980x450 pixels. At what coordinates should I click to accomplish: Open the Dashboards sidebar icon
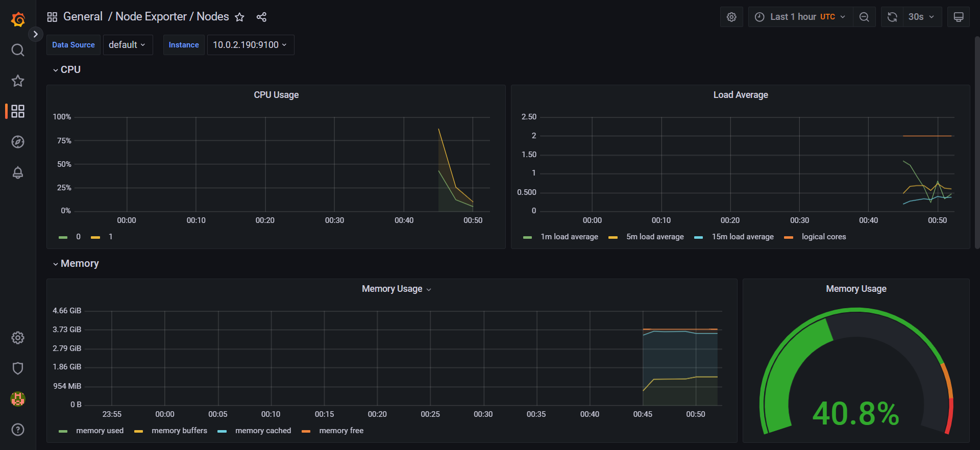click(x=18, y=111)
